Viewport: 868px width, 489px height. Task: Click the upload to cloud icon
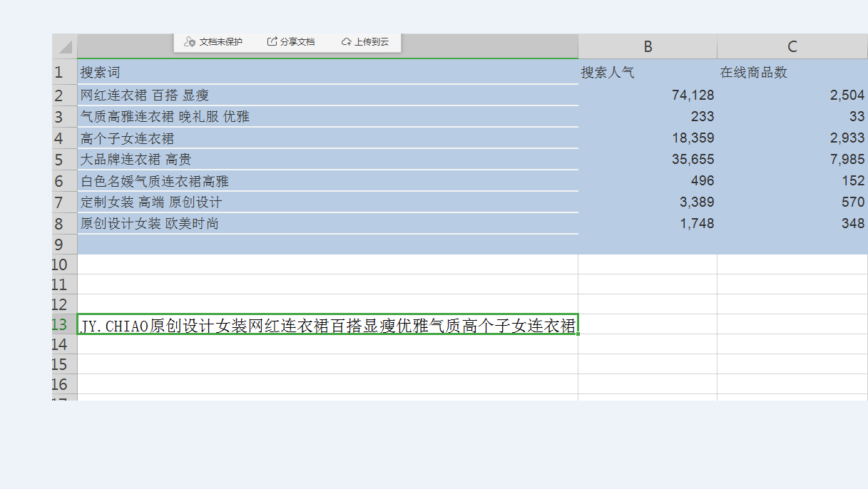(347, 42)
